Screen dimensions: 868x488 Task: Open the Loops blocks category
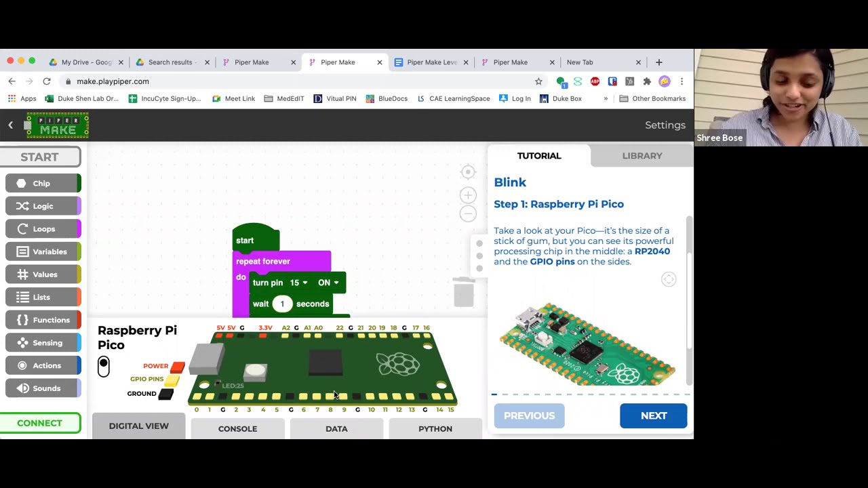point(43,229)
